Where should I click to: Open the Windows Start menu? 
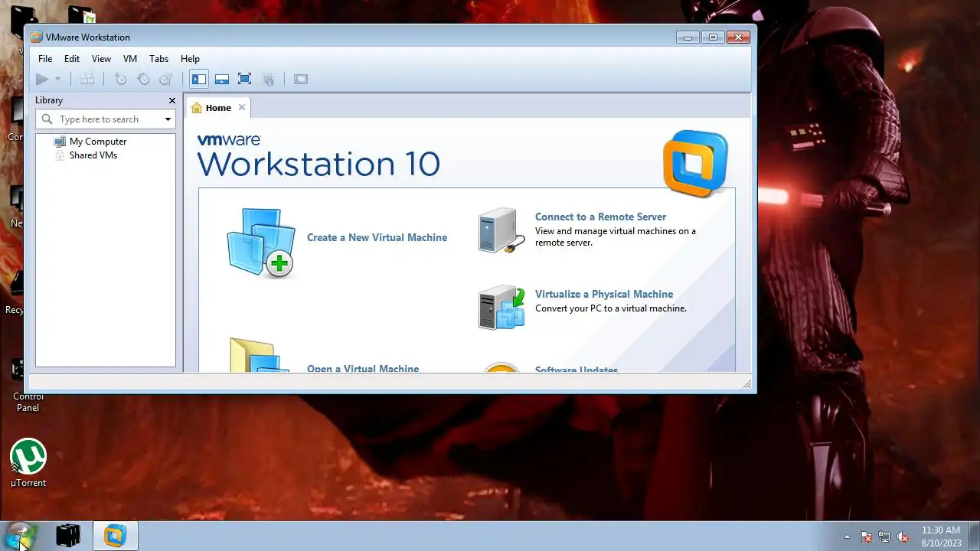tap(19, 535)
